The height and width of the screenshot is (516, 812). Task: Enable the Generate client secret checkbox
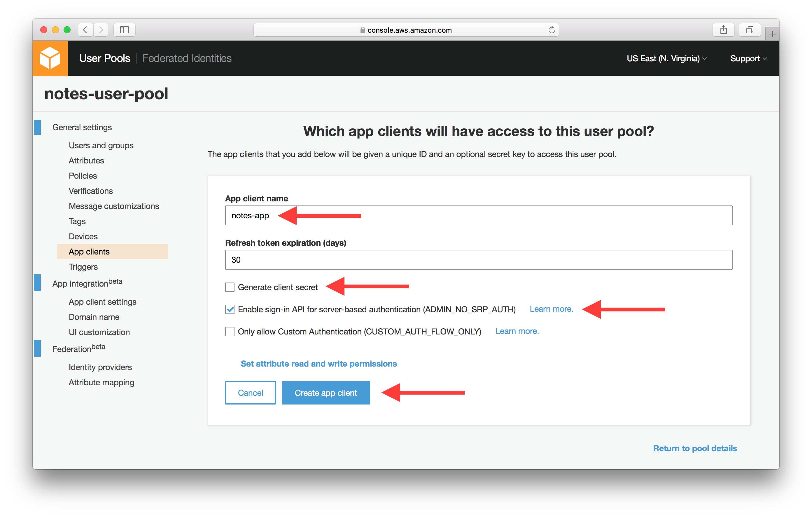coord(230,287)
